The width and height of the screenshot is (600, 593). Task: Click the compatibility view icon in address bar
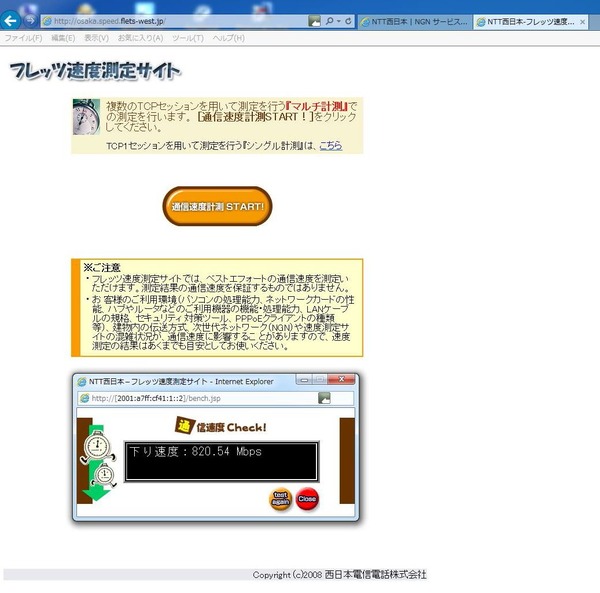[x=314, y=21]
